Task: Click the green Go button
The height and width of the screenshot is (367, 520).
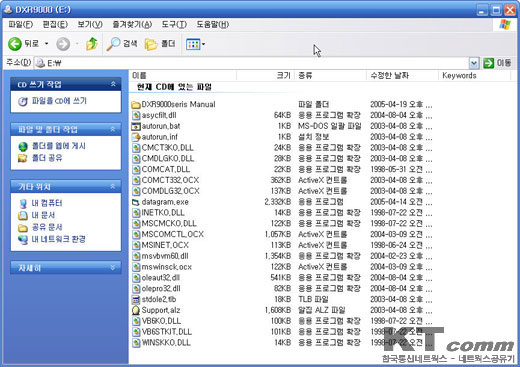Action: click(x=488, y=63)
